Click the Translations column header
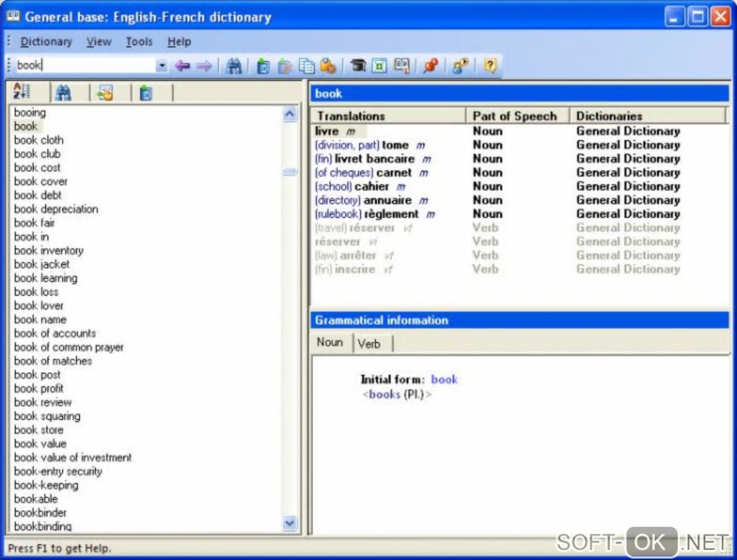 (388, 116)
